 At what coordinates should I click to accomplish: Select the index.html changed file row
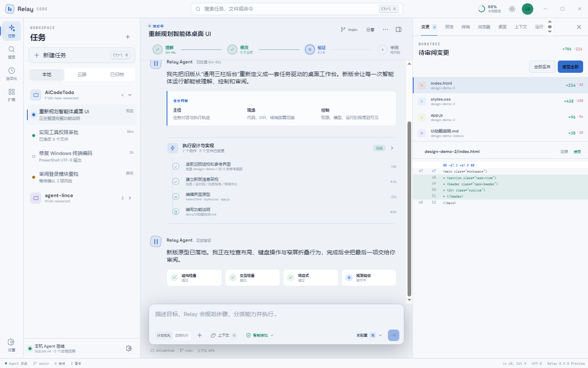point(501,85)
